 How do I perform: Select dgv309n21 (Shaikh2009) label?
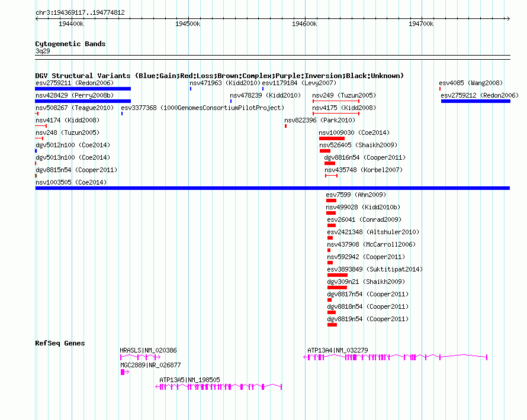point(366,282)
